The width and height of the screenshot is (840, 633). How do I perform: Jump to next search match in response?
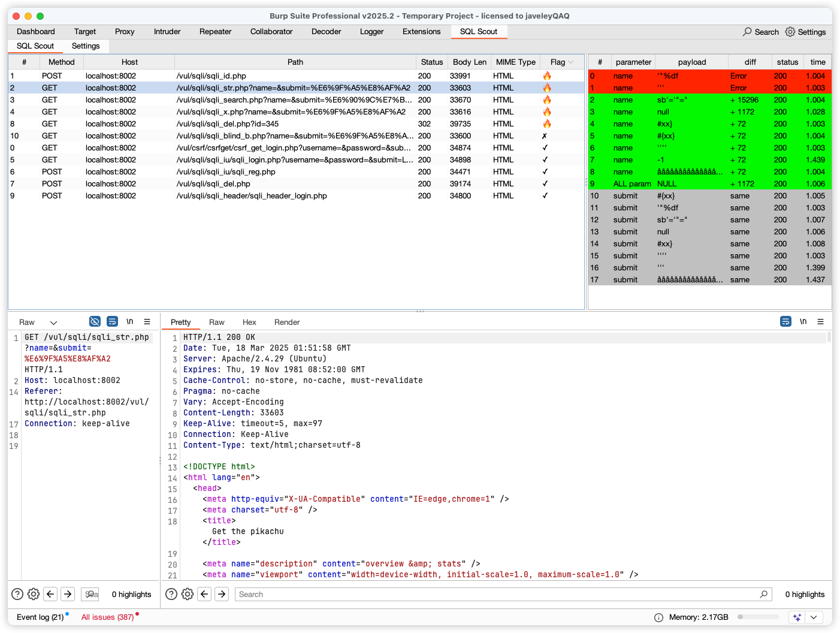pos(222,594)
